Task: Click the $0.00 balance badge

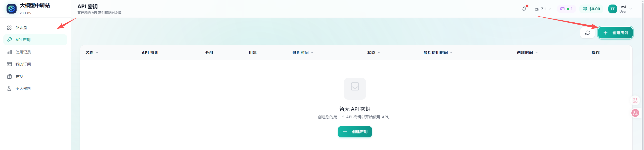Action: [x=591, y=9]
